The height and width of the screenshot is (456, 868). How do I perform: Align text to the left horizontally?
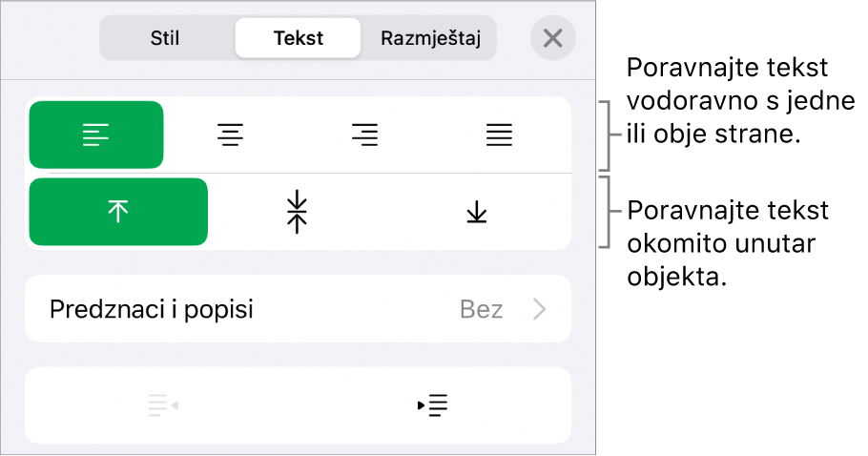coord(96,135)
